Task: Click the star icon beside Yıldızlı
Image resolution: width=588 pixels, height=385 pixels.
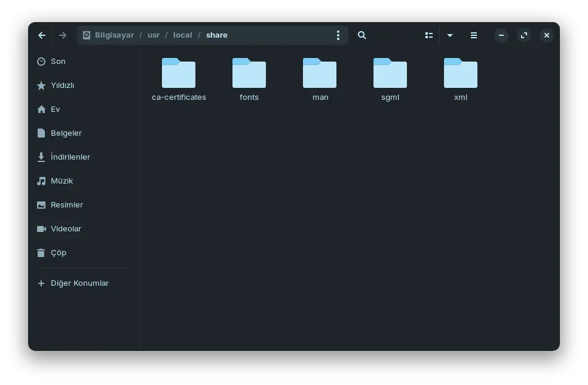Action: [41, 85]
